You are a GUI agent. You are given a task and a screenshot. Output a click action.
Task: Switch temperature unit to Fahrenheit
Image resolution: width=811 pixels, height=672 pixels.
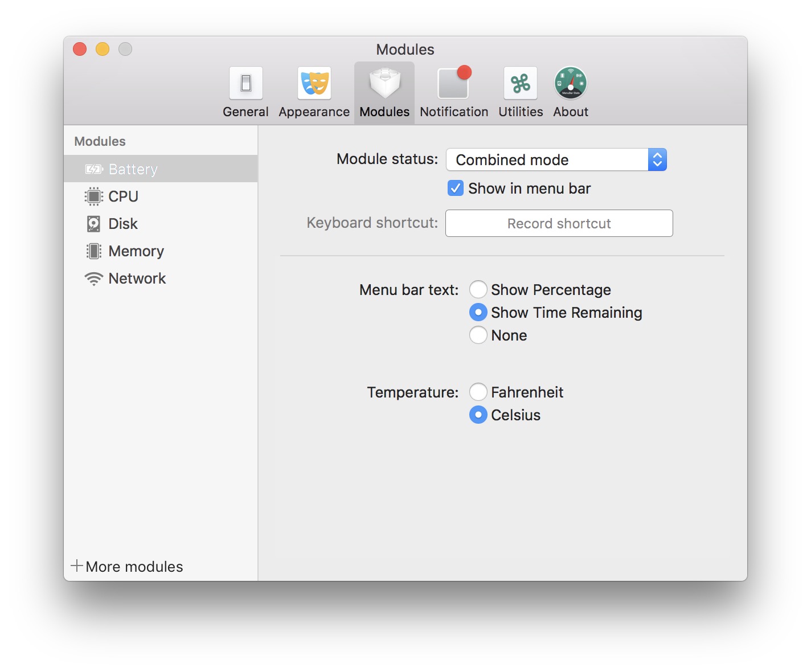tap(478, 392)
